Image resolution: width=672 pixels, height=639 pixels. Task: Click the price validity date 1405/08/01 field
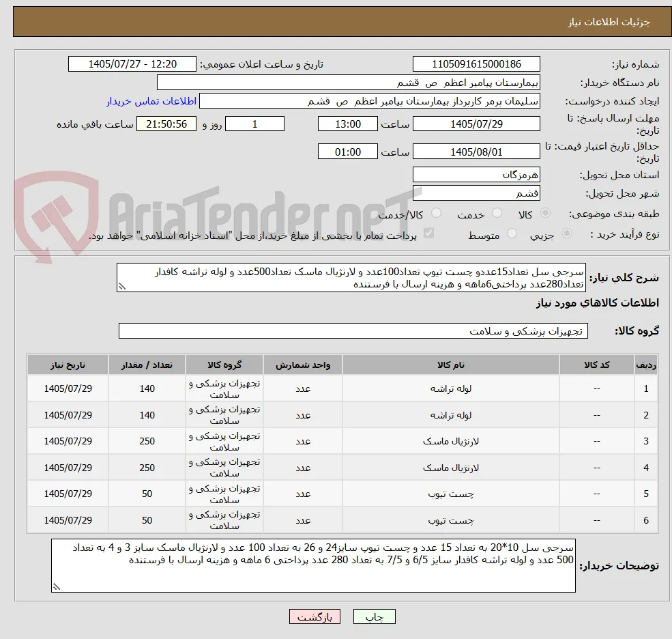coord(476,152)
